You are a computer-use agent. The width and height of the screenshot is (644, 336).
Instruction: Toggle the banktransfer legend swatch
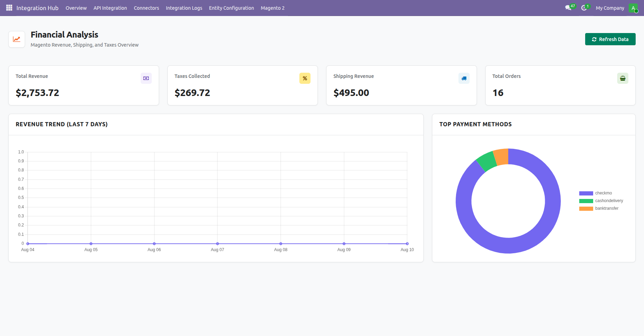(586, 209)
